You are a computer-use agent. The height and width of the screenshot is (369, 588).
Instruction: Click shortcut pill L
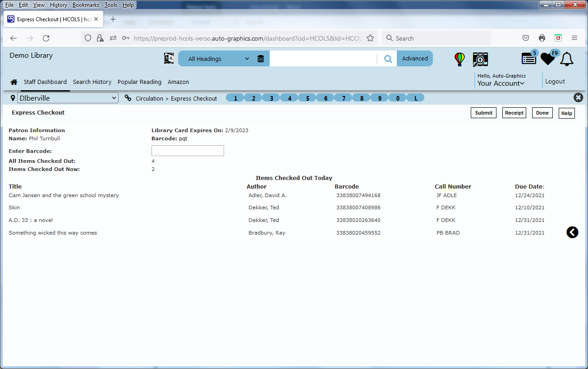(x=416, y=98)
